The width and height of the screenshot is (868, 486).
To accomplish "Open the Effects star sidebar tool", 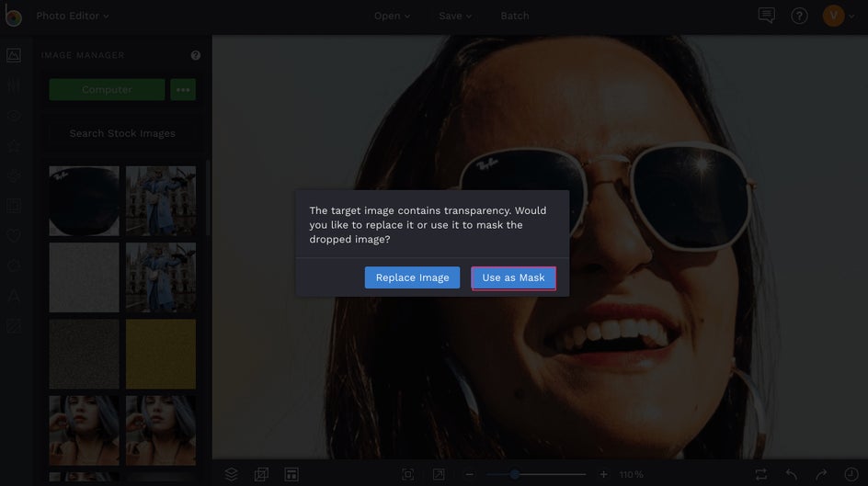I will 14,145.
